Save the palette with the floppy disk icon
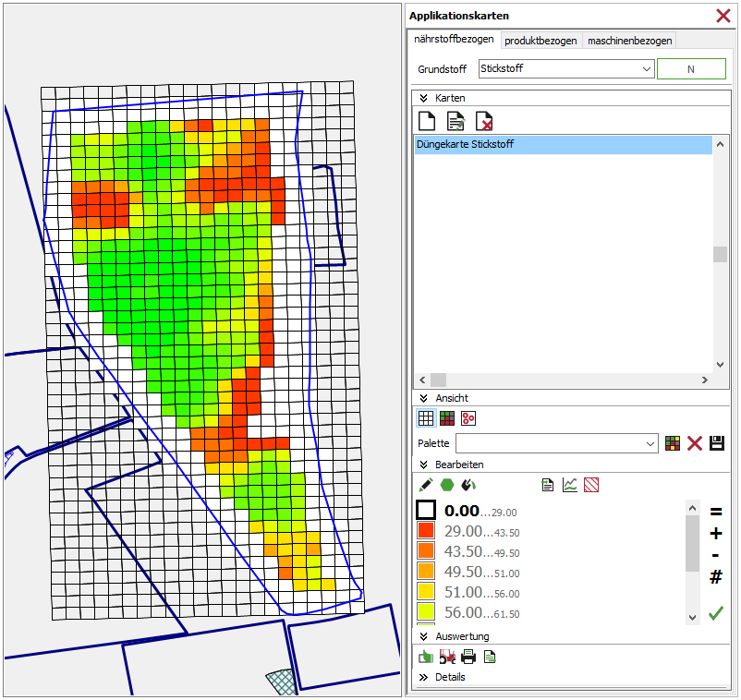 click(x=717, y=443)
